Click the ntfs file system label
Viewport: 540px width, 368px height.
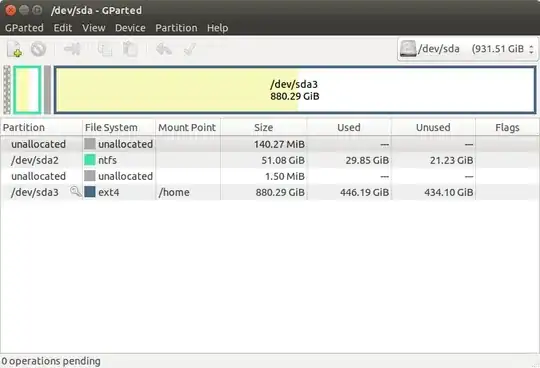pos(107,160)
